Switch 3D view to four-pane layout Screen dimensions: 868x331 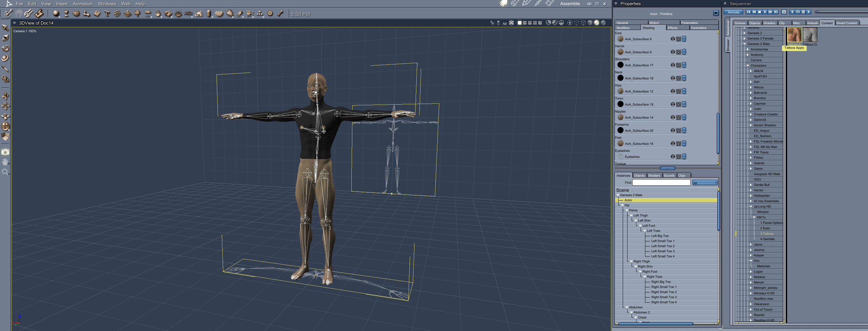click(535, 23)
